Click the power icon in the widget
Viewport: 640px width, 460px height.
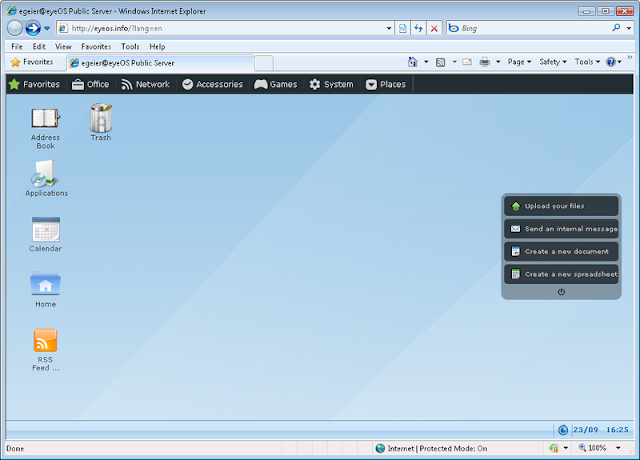click(561, 292)
